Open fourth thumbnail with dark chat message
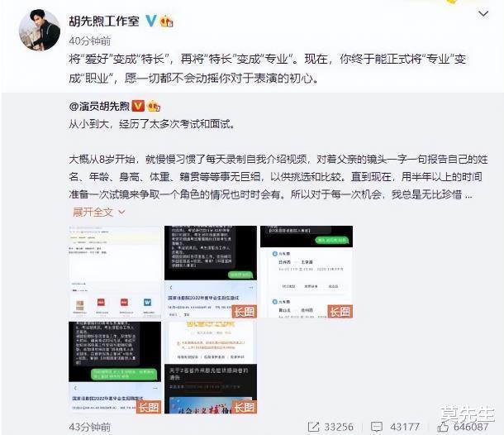Viewport: 504px width, 435px height. pos(115,367)
